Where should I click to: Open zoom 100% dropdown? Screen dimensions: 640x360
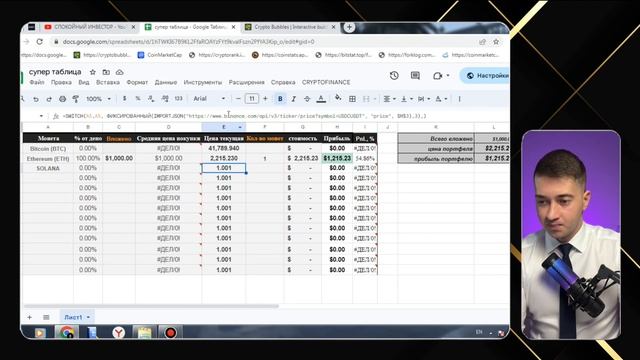98,98
